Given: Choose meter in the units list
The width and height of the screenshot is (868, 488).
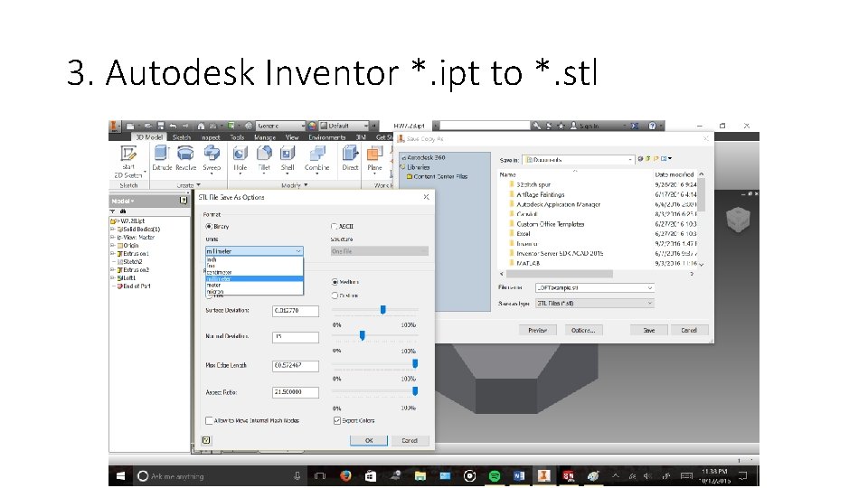Looking at the screenshot, I should (x=254, y=285).
